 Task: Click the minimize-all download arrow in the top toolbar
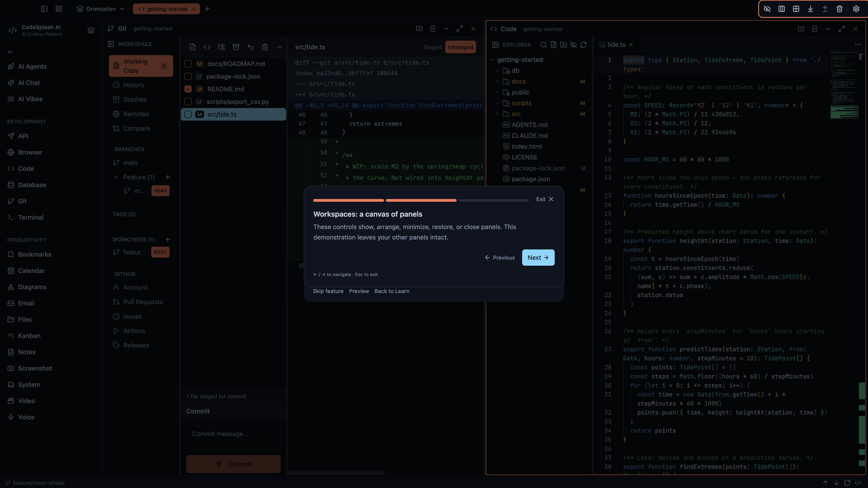pyautogui.click(x=811, y=9)
